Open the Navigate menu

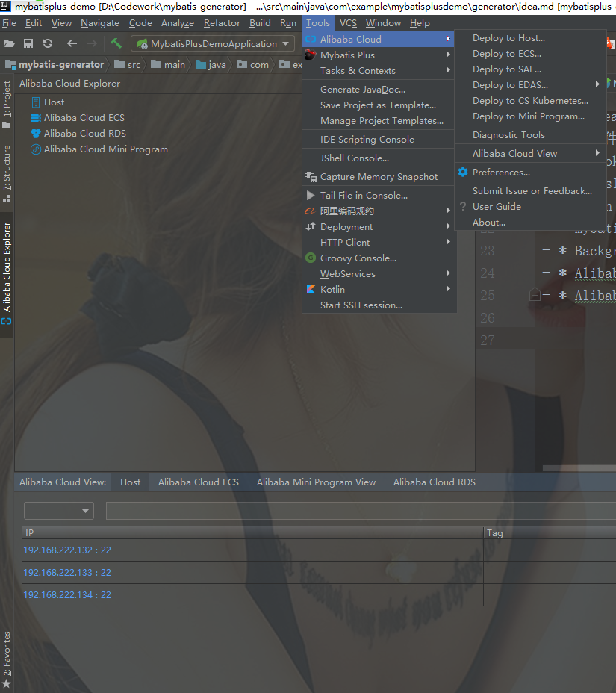pos(100,23)
